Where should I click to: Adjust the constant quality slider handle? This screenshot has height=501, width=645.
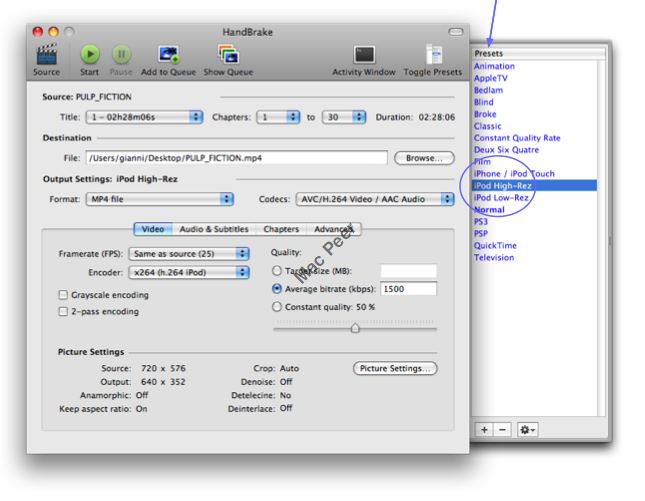[355, 328]
